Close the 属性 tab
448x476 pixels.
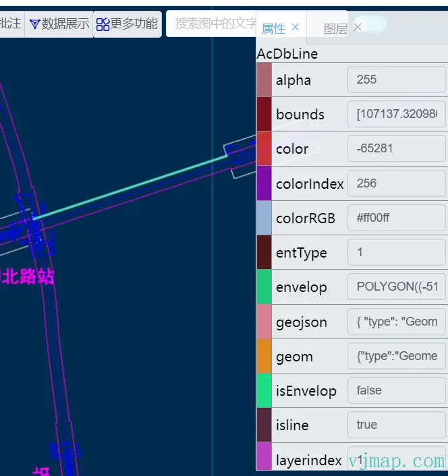point(295,28)
